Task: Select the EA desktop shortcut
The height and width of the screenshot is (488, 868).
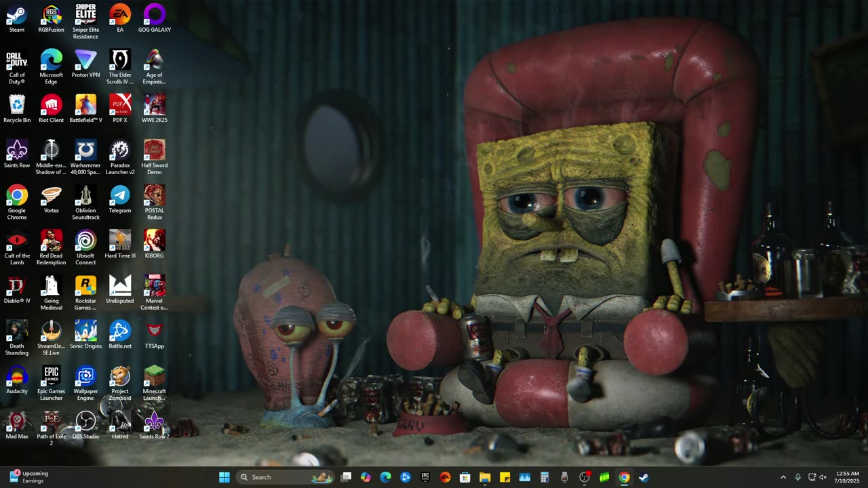Action: click(120, 19)
